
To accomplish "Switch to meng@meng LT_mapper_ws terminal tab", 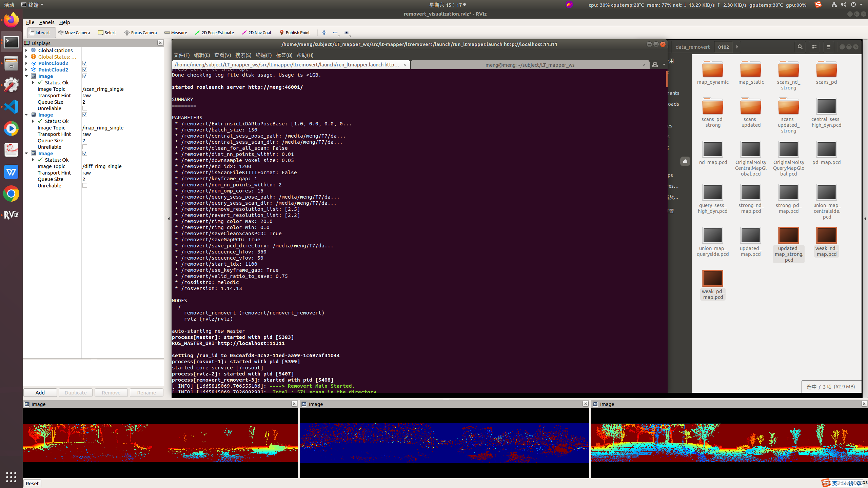I will coord(530,65).
